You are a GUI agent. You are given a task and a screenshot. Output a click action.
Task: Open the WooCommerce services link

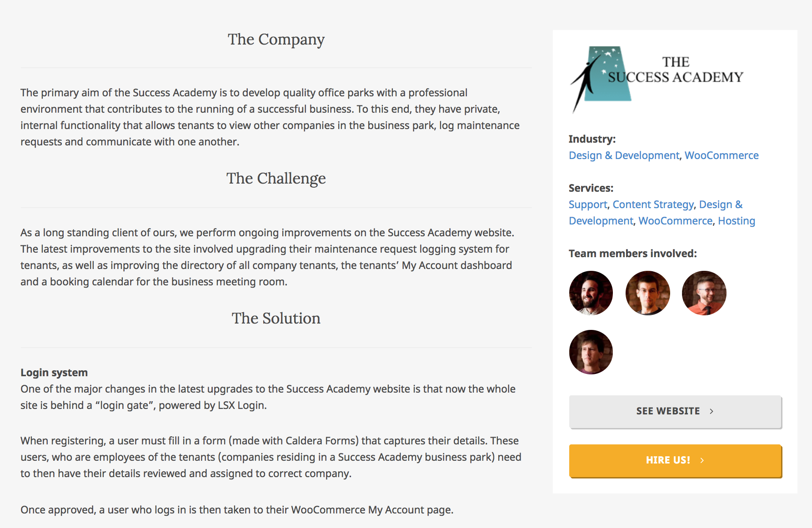676,221
